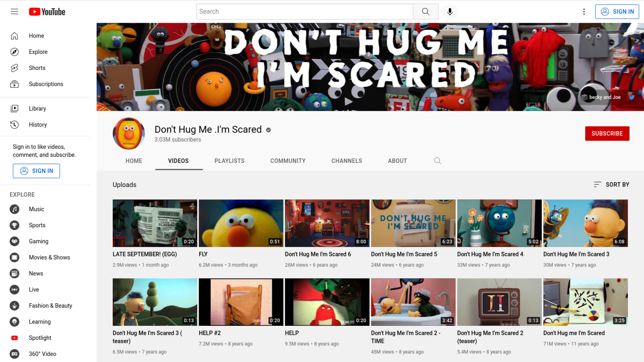Click the YouTube logo
Viewport: 644px width, 362px height.
(47, 12)
